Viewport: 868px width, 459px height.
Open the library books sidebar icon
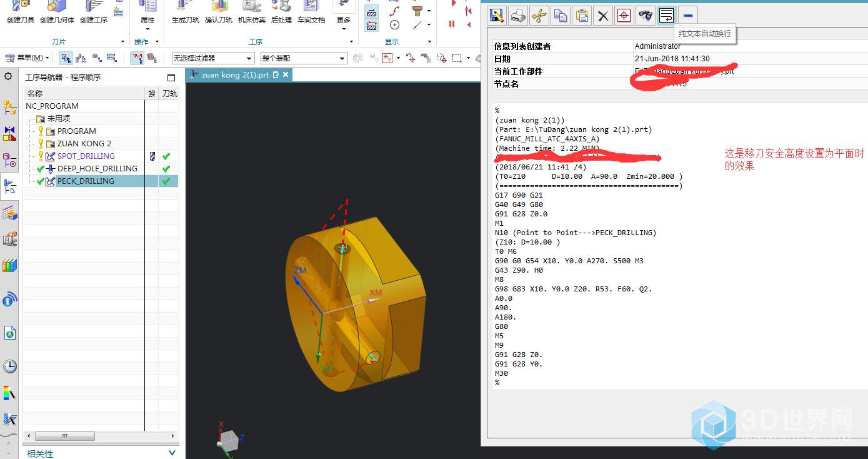(x=9, y=266)
